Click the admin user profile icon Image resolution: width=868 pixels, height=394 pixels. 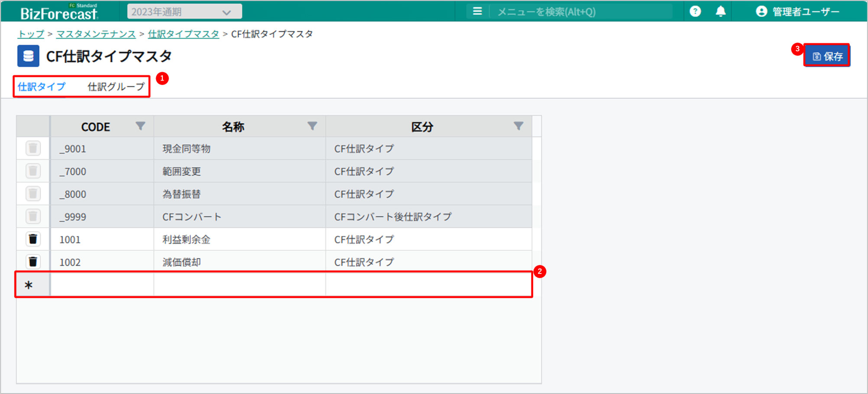tap(761, 12)
